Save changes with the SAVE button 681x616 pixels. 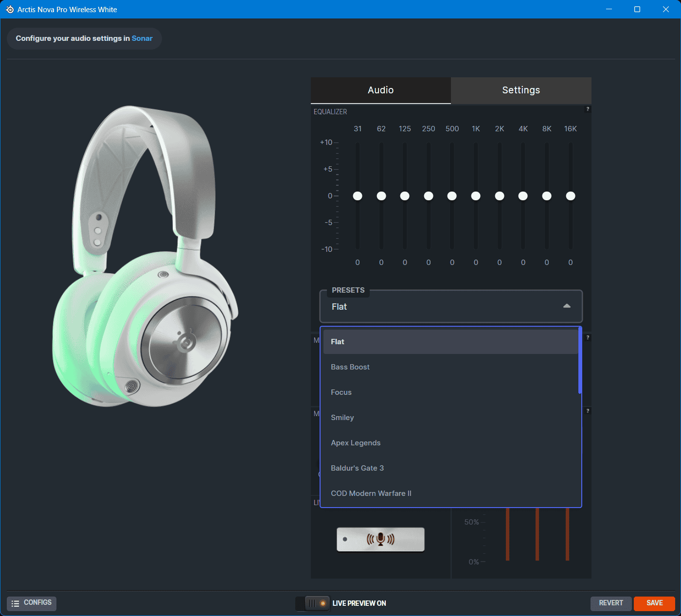654,603
